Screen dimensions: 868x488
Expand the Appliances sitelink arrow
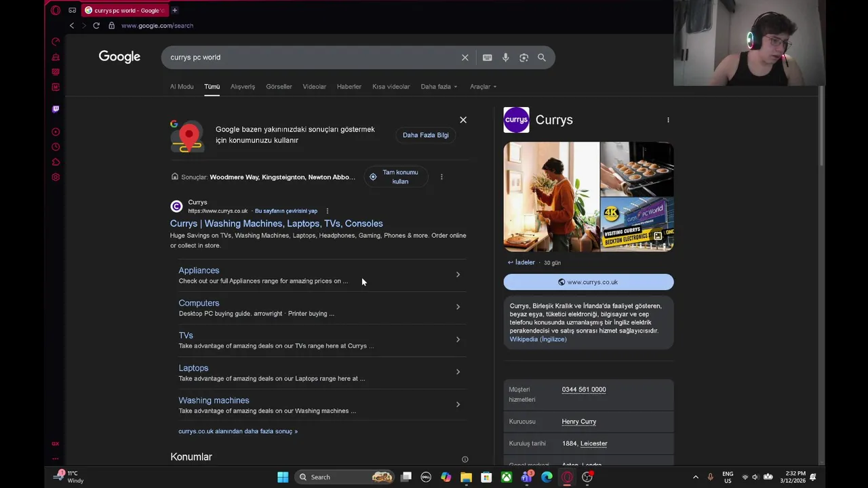click(x=458, y=274)
